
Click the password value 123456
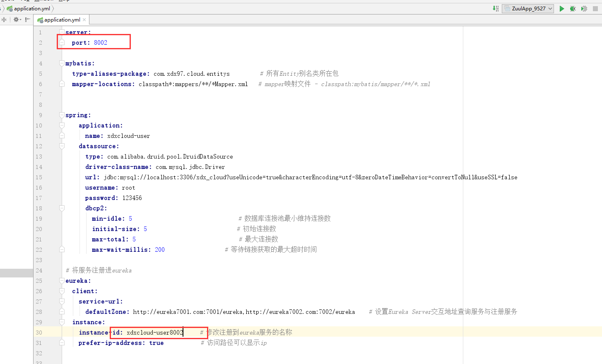tap(132, 198)
